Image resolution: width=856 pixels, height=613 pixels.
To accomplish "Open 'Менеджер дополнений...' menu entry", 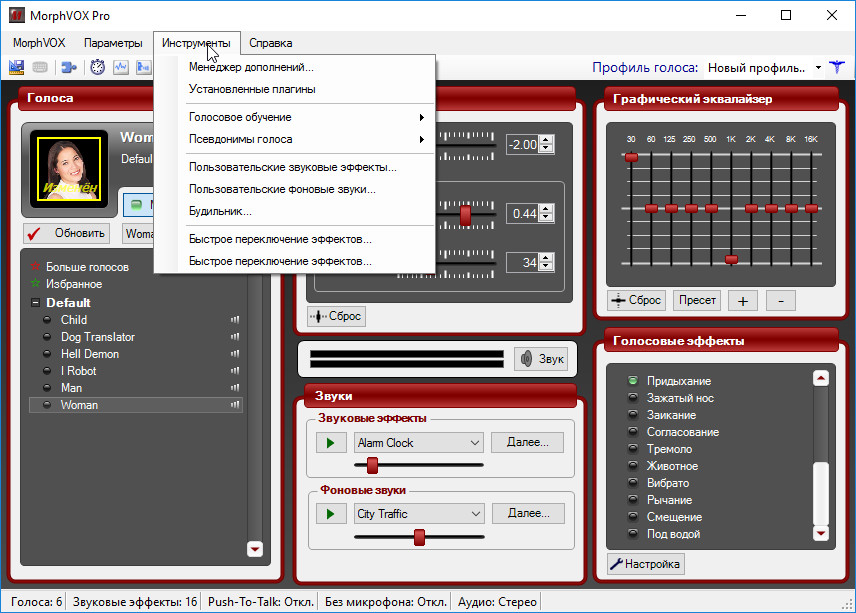I will tap(251, 68).
